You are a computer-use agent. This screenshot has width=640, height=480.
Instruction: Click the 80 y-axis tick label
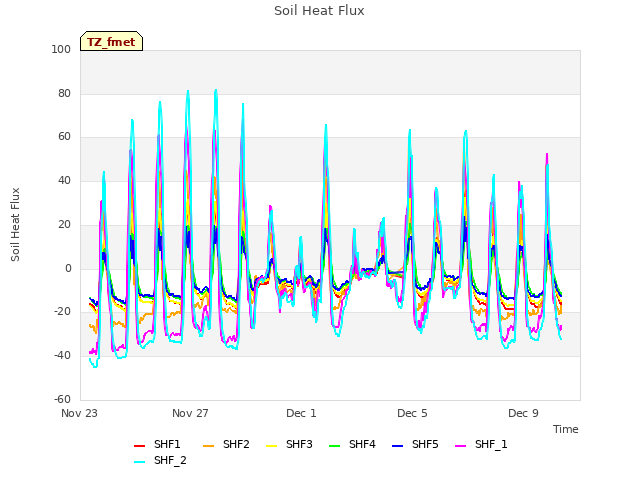click(64, 93)
